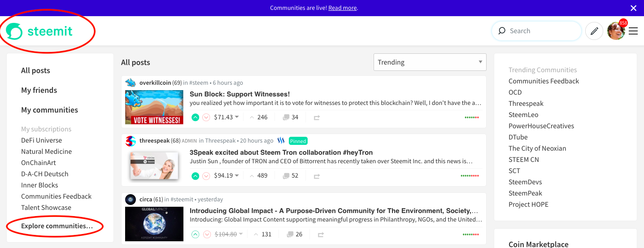Click threespeak's author avatar
The width and height of the screenshot is (644, 248).
(x=131, y=141)
